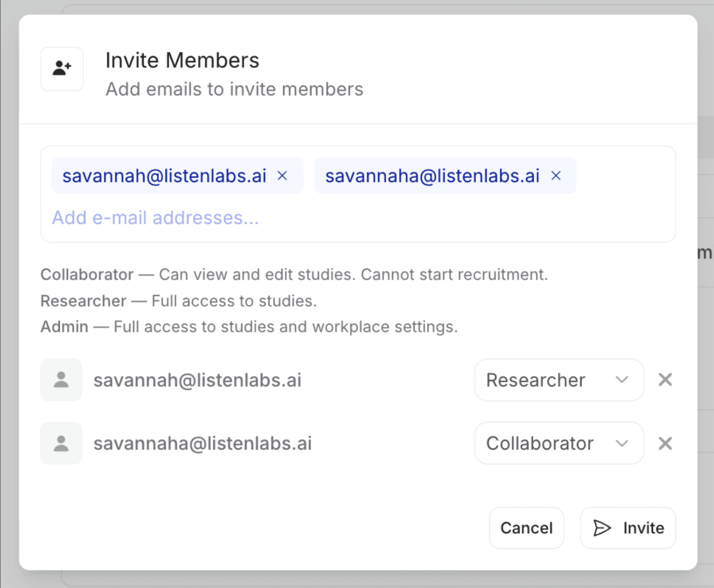Image resolution: width=714 pixels, height=588 pixels.
Task: Click the Admin role description line
Action: 249,327
